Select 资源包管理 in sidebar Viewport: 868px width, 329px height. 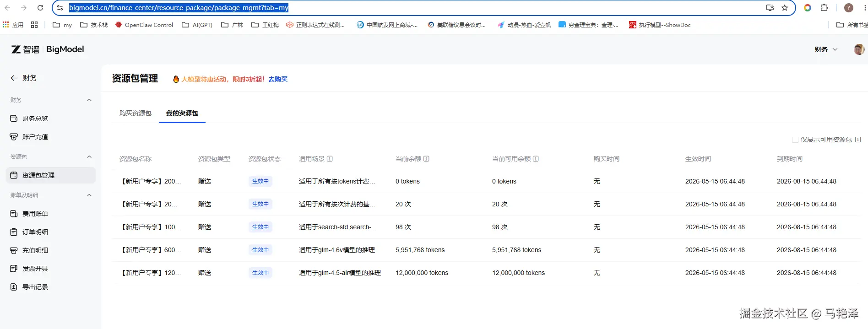(x=50, y=175)
